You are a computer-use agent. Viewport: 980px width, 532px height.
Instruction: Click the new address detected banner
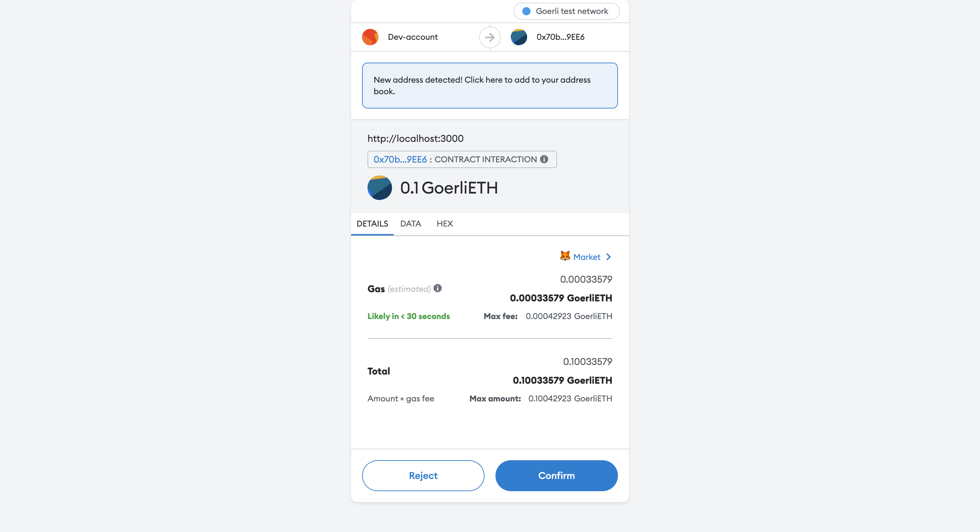tap(490, 86)
